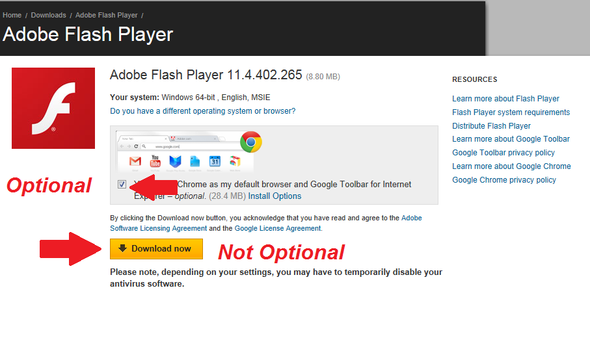This screenshot has width=590, height=364.
Task: Open Google Chrome privacy policy link
Action: click(504, 180)
